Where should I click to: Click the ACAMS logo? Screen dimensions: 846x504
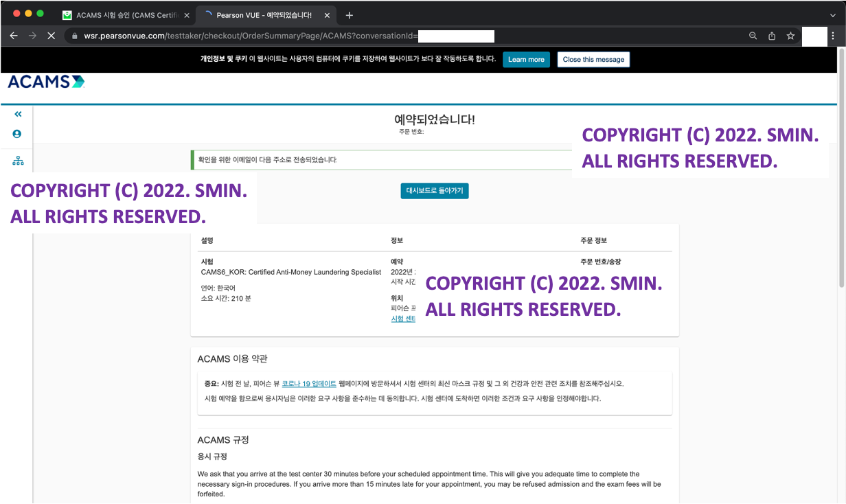[46, 82]
